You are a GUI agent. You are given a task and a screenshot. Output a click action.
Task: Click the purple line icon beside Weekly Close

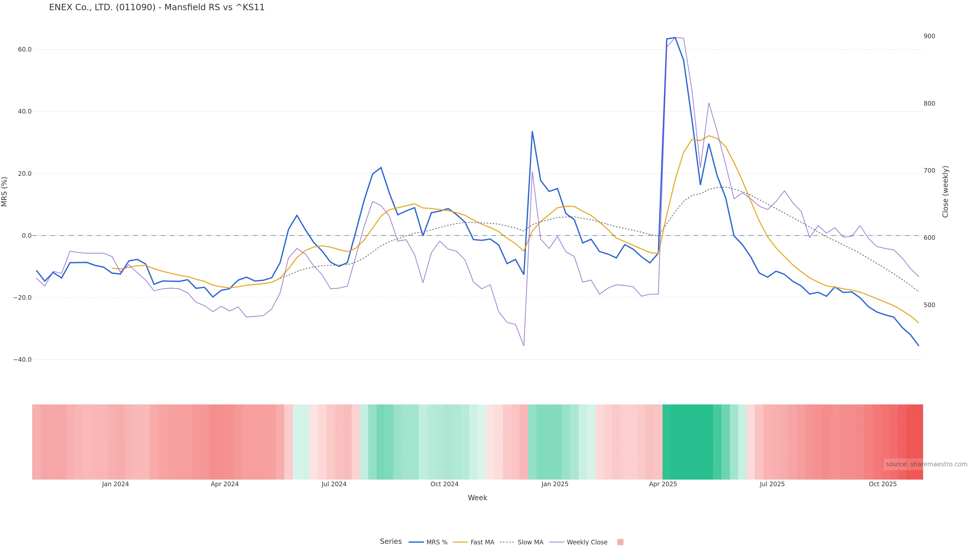(557, 542)
